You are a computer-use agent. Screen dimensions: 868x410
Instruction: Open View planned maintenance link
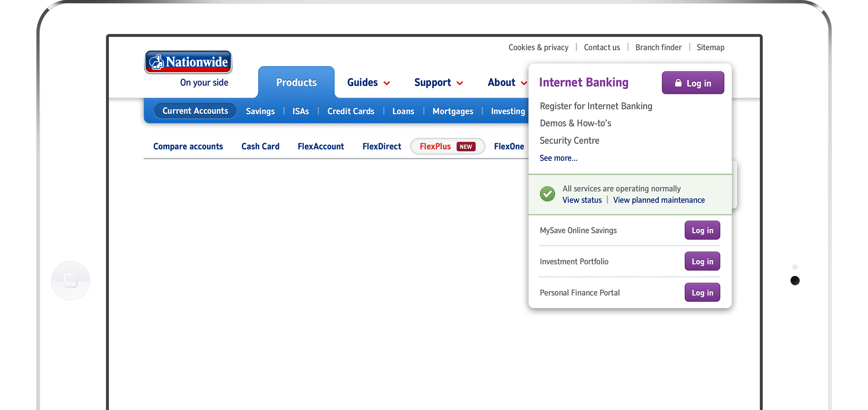[659, 200]
